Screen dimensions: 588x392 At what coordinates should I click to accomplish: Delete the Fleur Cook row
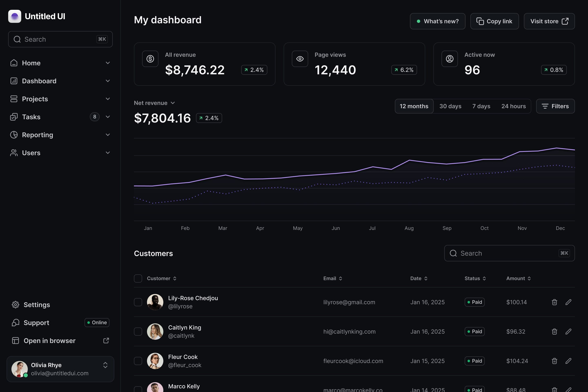point(554,361)
